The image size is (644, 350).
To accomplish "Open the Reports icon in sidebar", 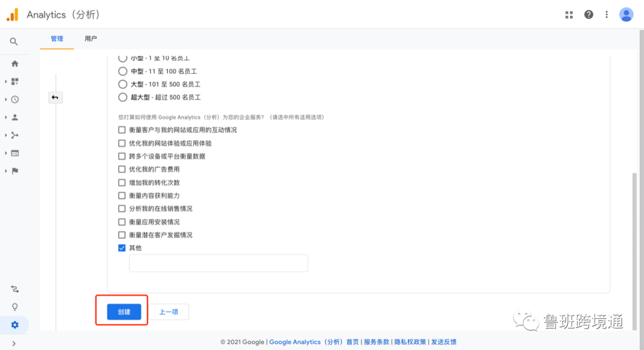I will [x=14, y=80].
